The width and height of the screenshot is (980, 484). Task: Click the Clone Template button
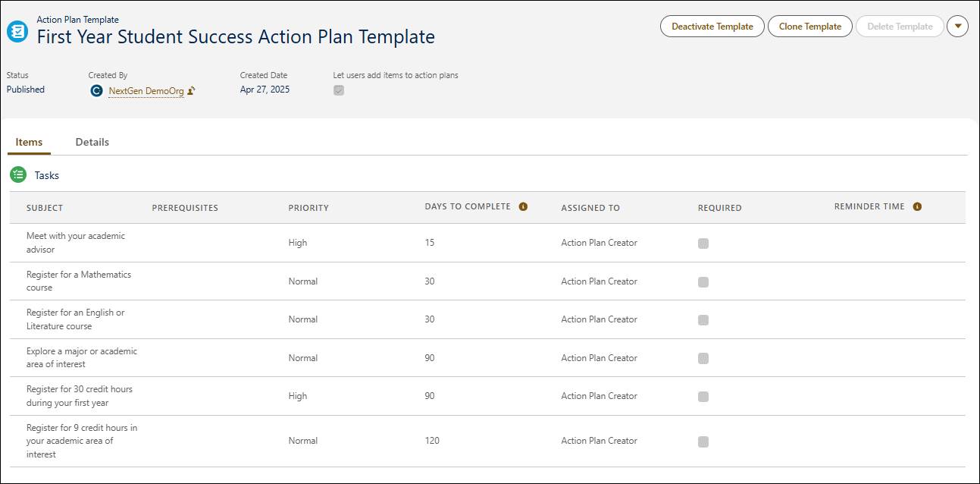coord(809,26)
